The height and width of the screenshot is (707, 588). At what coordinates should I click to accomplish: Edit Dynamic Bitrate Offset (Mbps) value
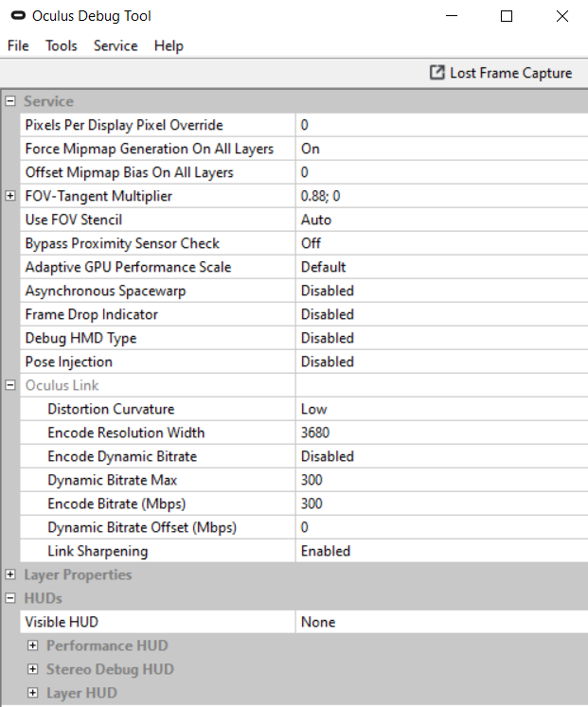coord(442,527)
